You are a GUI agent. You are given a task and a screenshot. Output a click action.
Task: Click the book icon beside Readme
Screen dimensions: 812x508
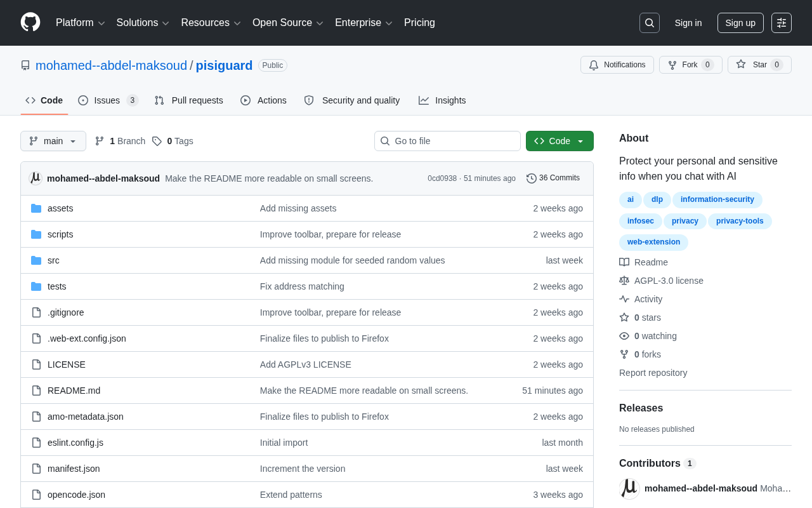pos(624,262)
